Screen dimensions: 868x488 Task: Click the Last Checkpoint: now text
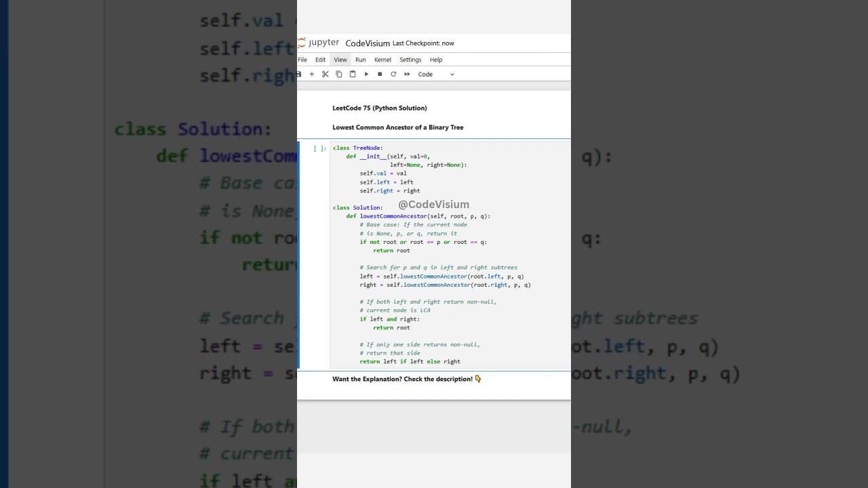pyautogui.click(x=423, y=43)
